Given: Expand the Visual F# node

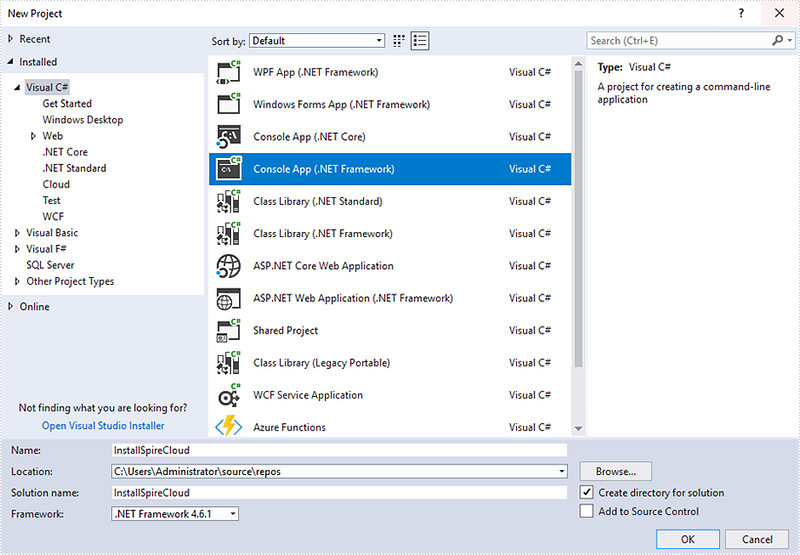Looking at the screenshot, I should point(17,249).
